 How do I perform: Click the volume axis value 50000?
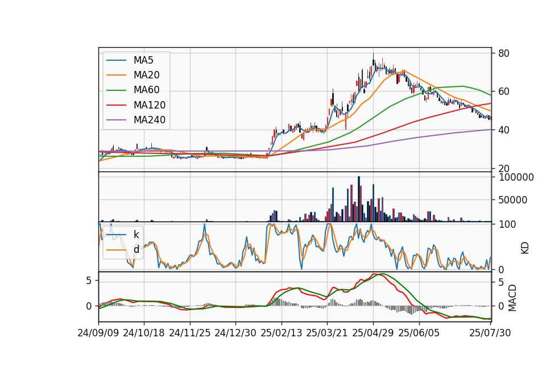(513, 200)
